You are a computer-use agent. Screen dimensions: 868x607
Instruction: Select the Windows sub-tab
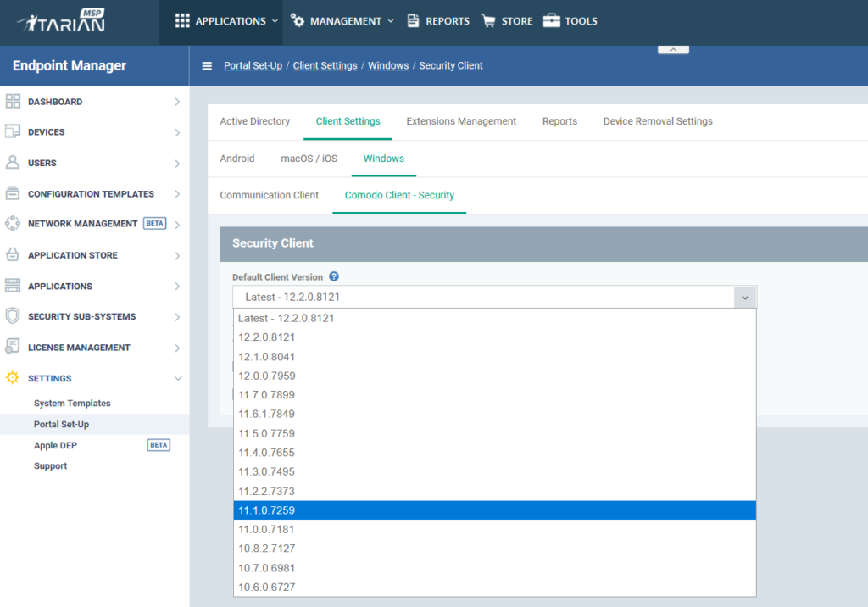(x=384, y=159)
